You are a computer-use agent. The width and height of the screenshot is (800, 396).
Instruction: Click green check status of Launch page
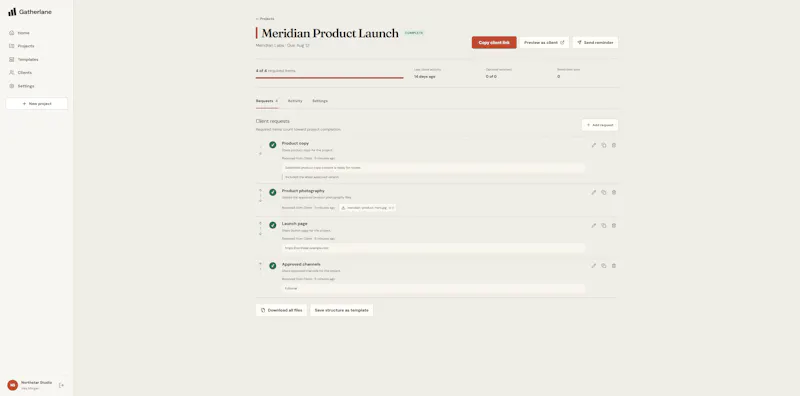point(272,225)
